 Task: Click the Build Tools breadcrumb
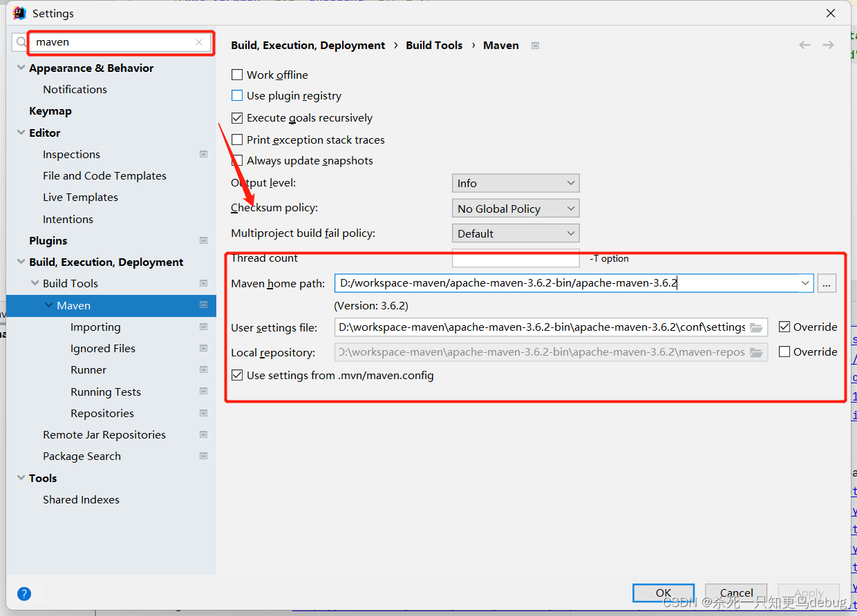point(434,45)
